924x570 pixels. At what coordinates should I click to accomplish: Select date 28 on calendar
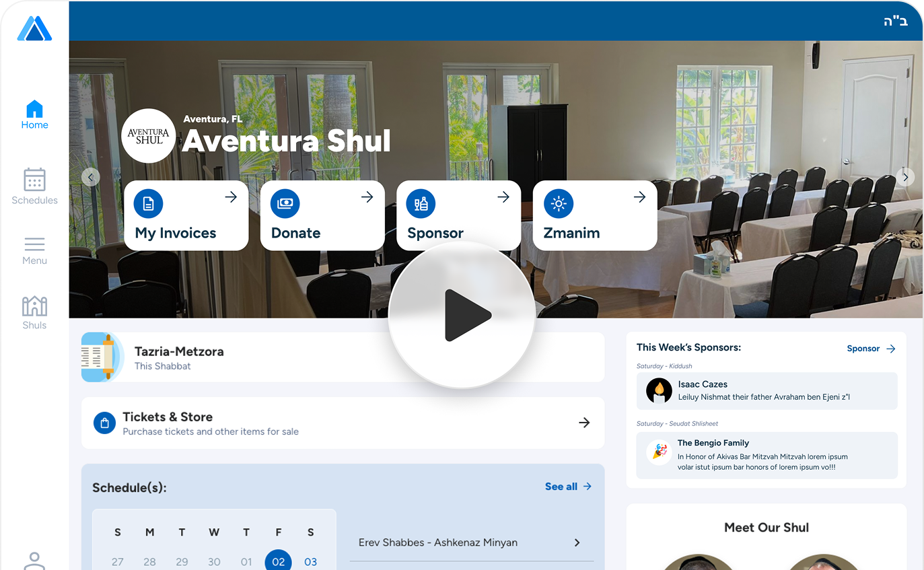point(150,562)
